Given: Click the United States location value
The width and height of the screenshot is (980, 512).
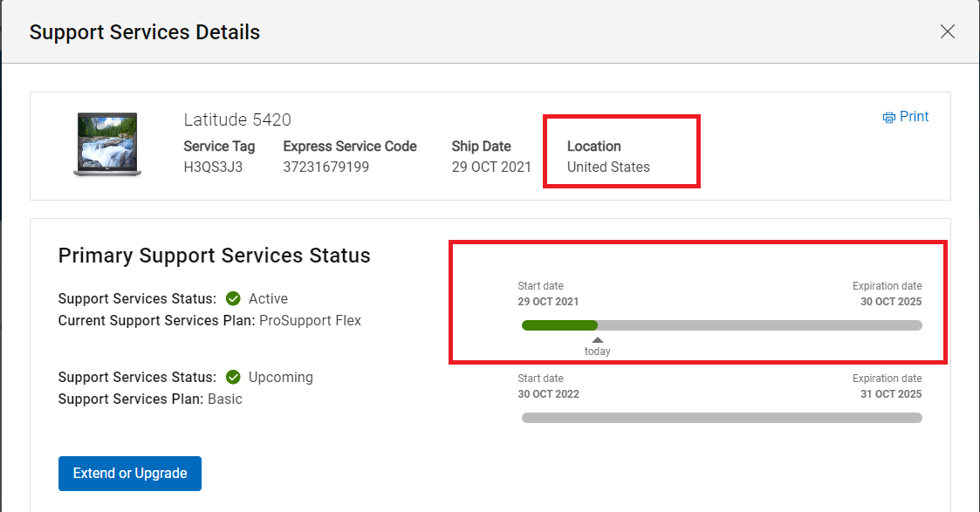Looking at the screenshot, I should 608,167.
